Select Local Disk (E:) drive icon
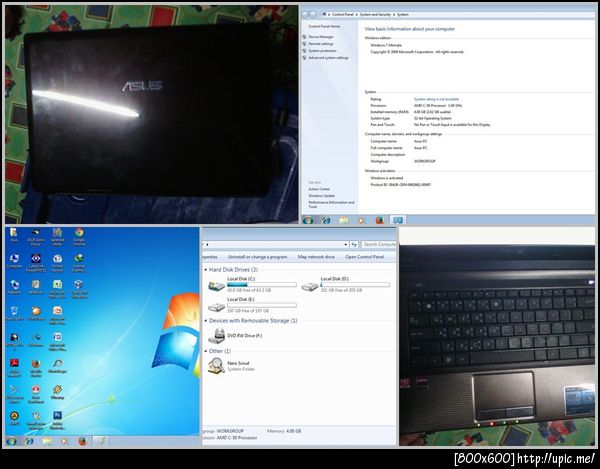Viewport: 600px width, 469px height. click(216, 306)
